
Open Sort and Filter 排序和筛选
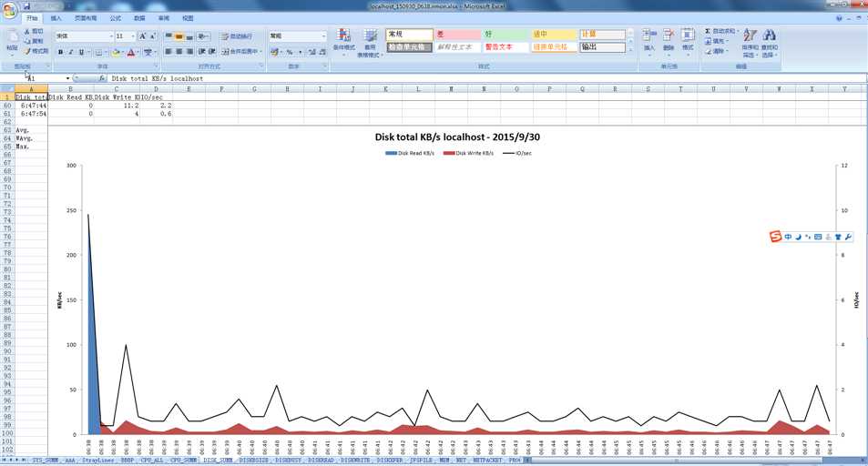point(750,43)
